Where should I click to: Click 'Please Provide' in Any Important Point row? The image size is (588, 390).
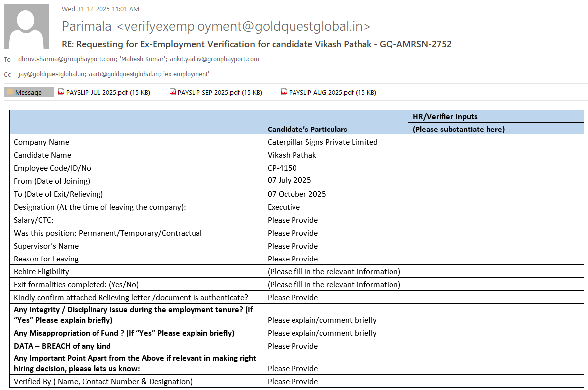[293, 369]
